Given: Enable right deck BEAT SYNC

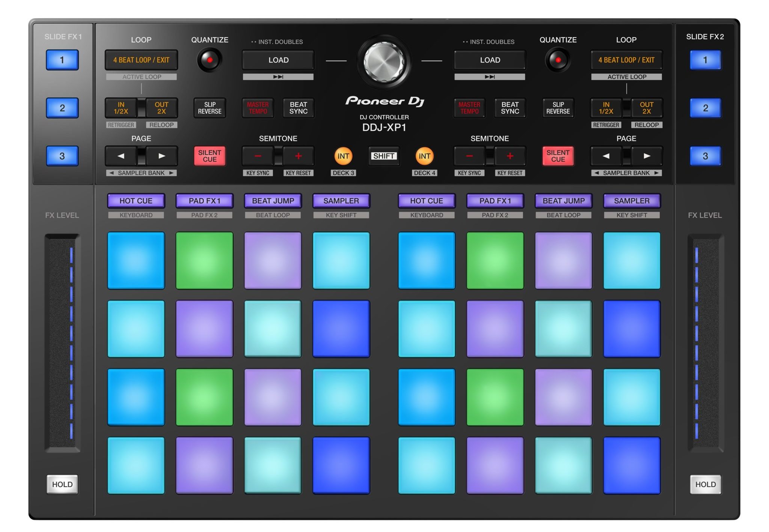Looking at the screenshot, I should click(510, 108).
